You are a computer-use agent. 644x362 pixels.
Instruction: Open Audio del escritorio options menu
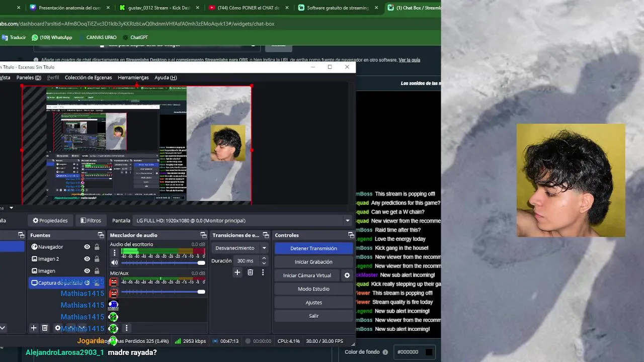[114, 253]
